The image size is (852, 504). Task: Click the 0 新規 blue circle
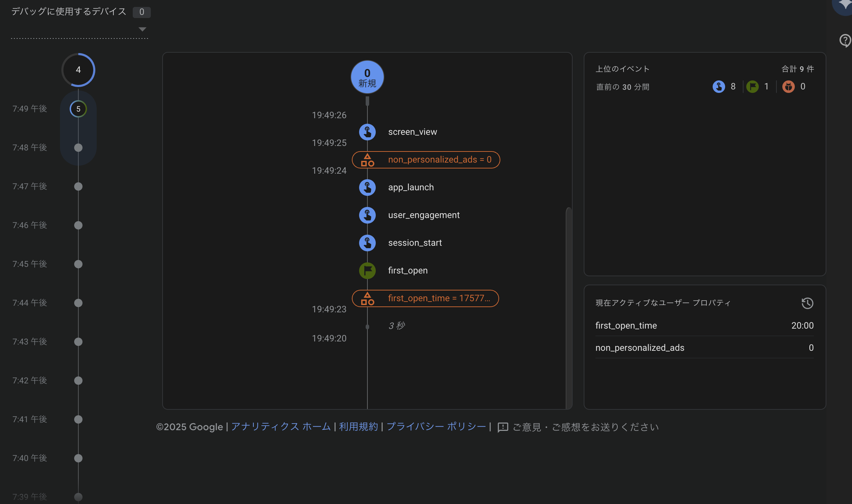367,77
